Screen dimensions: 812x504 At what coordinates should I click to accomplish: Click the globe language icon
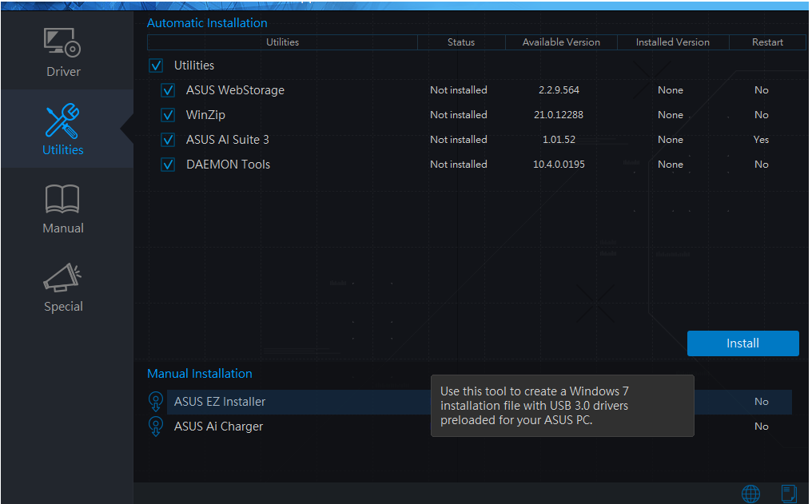(750, 494)
